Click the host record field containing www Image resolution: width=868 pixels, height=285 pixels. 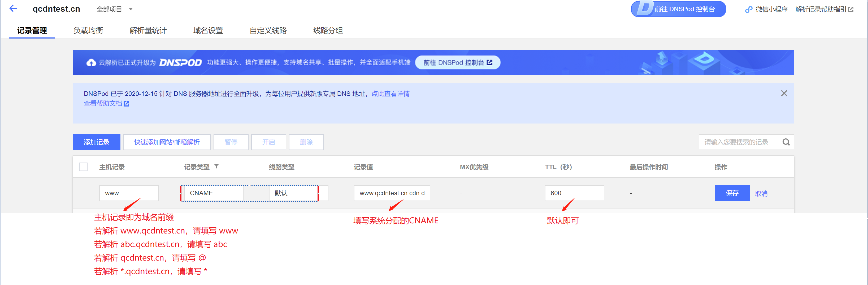129,193
